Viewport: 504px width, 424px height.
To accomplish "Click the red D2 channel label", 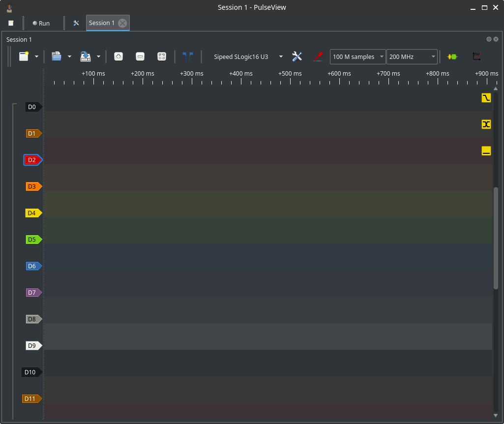I will coord(32,160).
